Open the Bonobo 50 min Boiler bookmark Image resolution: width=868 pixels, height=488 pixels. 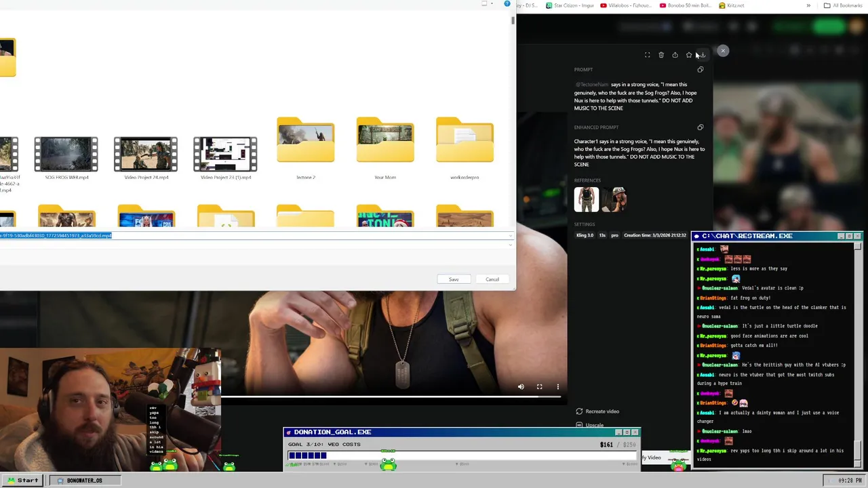pyautogui.click(x=686, y=5)
